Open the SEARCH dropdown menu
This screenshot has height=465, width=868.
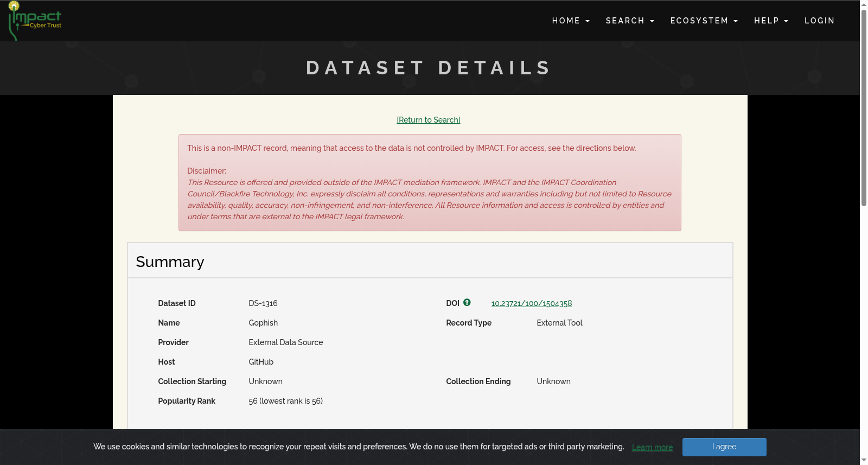630,21
